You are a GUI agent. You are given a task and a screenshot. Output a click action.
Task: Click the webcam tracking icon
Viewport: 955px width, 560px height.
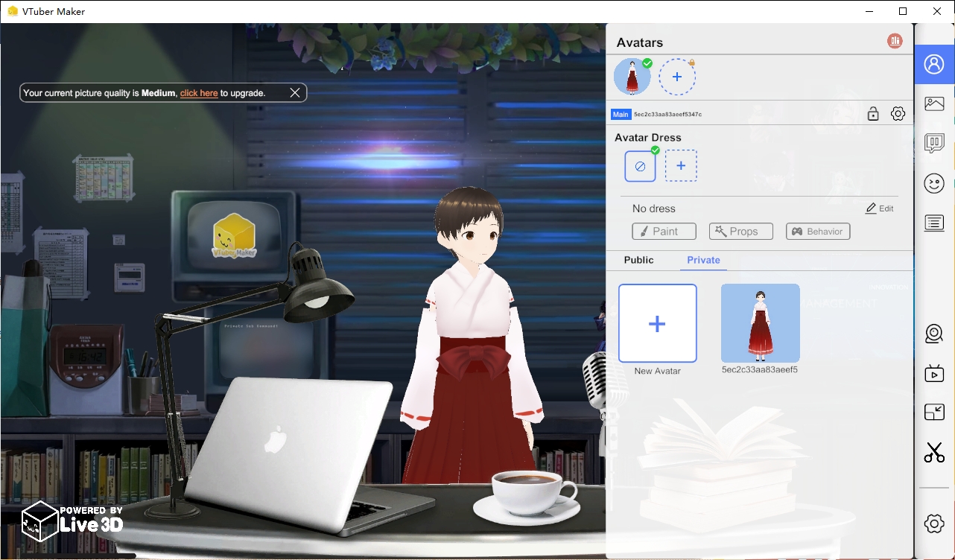(x=934, y=333)
